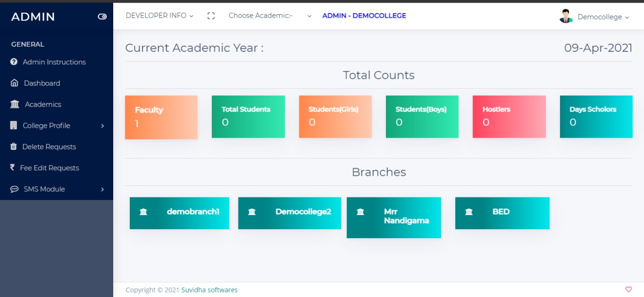This screenshot has width=644, height=297.
Task: Click the Admin Instructions question mark icon
Action: [x=14, y=62]
